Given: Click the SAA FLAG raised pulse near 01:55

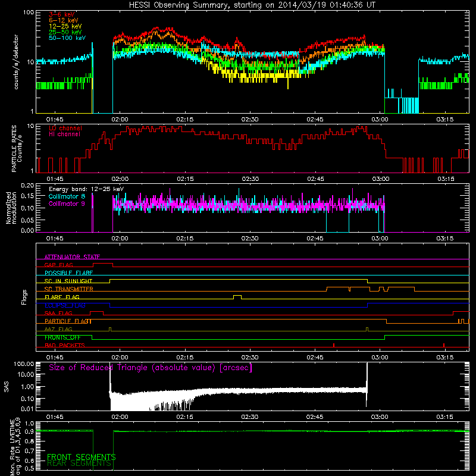Looking at the screenshot, I should (96, 313).
